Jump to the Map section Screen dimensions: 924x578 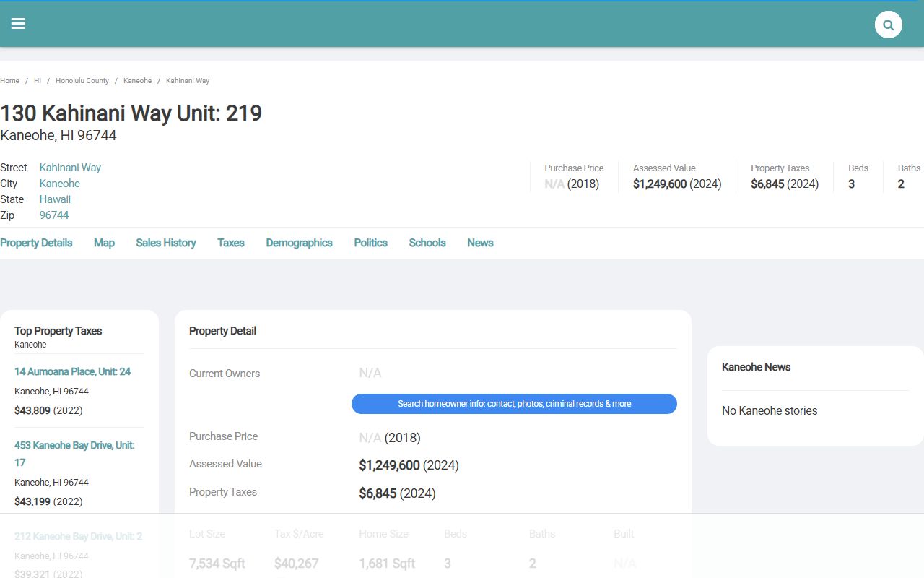[x=104, y=243]
